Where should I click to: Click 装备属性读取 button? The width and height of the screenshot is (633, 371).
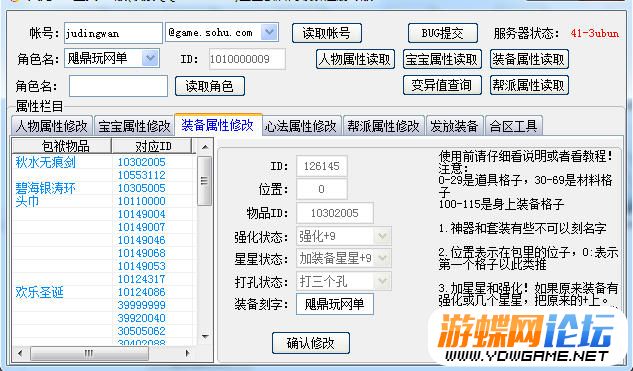point(529,59)
